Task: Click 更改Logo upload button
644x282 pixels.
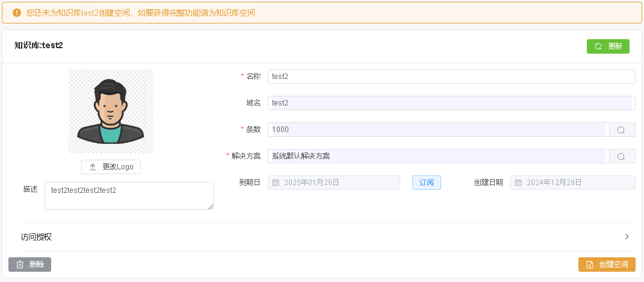Action: tap(111, 167)
